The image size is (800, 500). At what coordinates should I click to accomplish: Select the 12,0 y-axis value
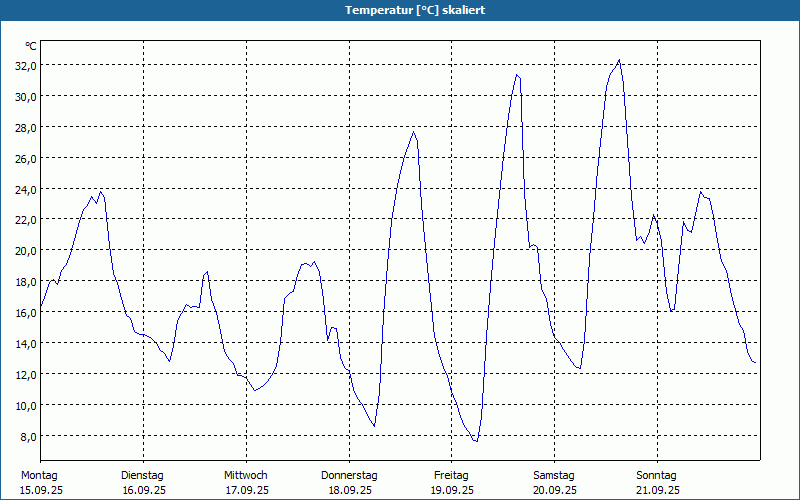point(26,375)
